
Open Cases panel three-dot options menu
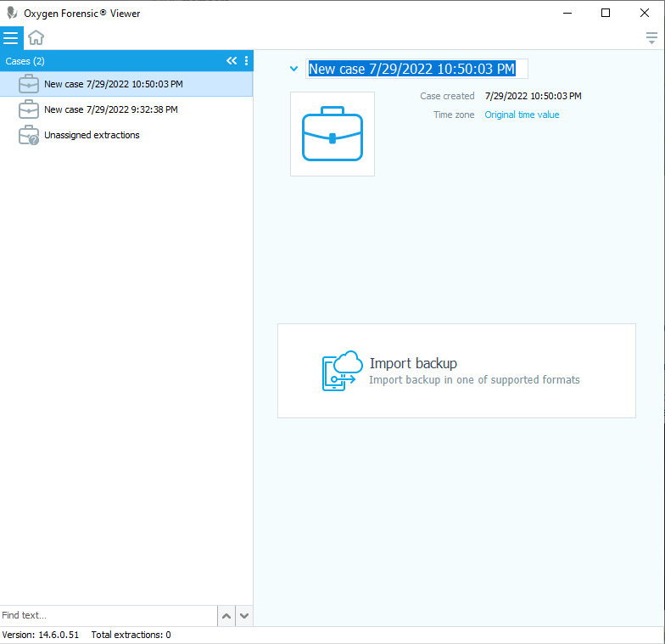(246, 61)
